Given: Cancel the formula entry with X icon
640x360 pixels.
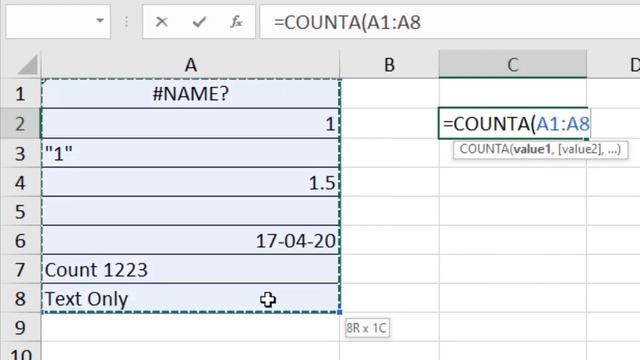Looking at the screenshot, I should click(162, 22).
